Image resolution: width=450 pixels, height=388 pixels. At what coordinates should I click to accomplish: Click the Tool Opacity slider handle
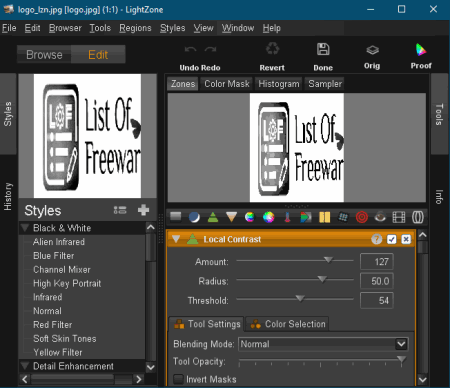tap(402, 359)
